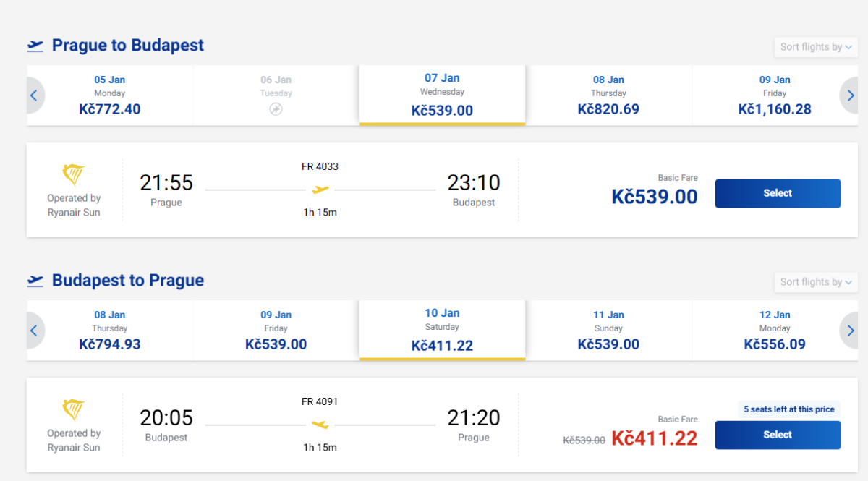Click the no-flight icon on 06 Jan
Image resolution: width=868 pixels, height=481 pixels.
coord(276,109)
